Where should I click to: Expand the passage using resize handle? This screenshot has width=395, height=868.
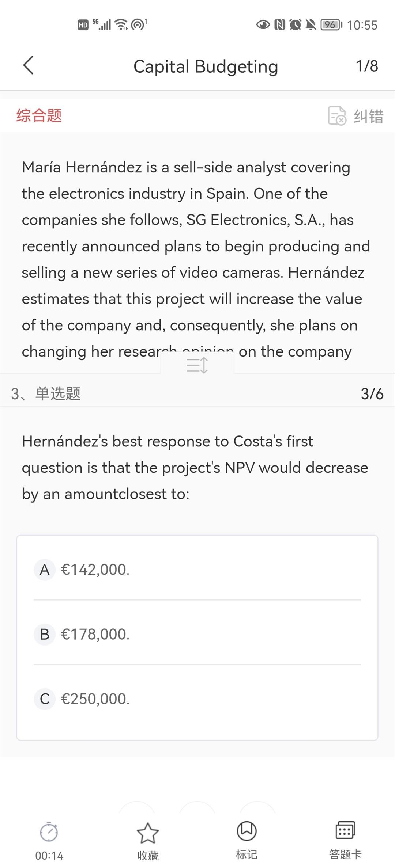[197, 365]
